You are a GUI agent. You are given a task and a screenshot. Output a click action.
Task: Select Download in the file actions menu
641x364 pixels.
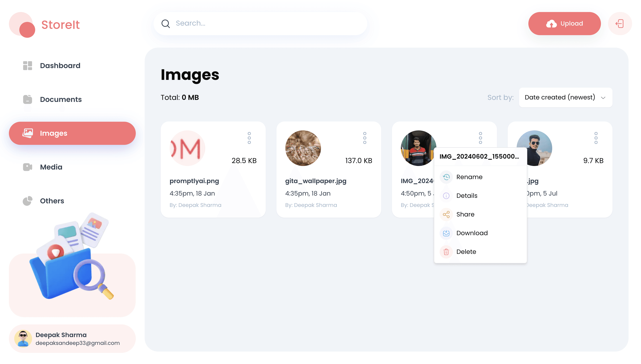(472, 233)
